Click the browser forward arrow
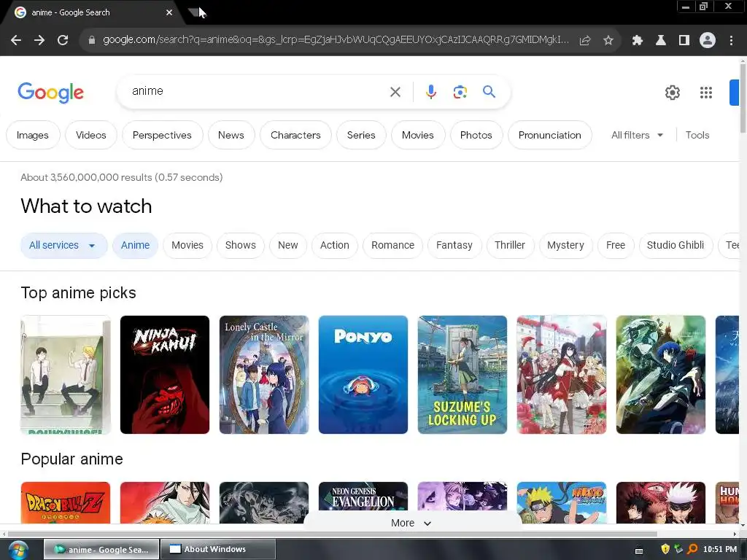 click(39, 41)
